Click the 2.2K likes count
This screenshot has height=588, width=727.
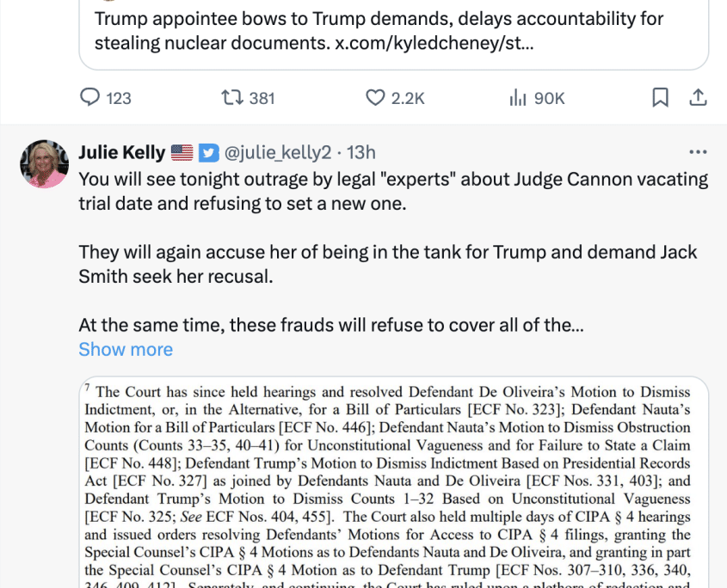tap(408, 98)
